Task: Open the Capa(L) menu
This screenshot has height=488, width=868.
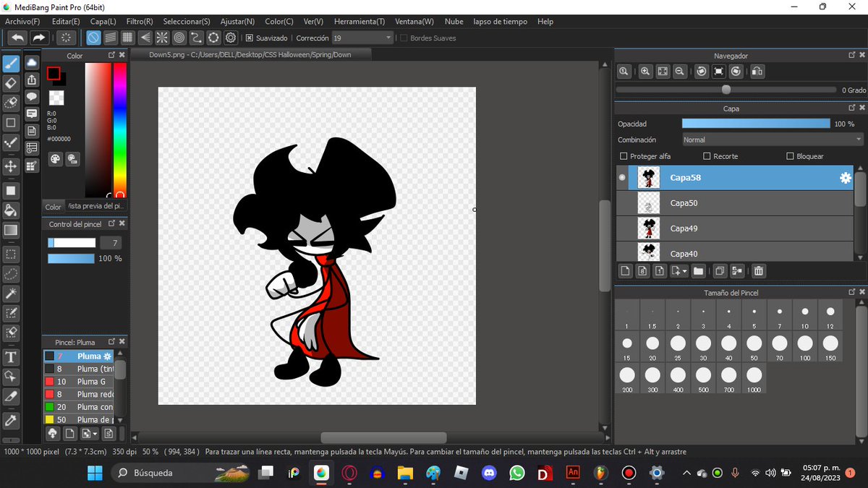Action: (103, 22)
